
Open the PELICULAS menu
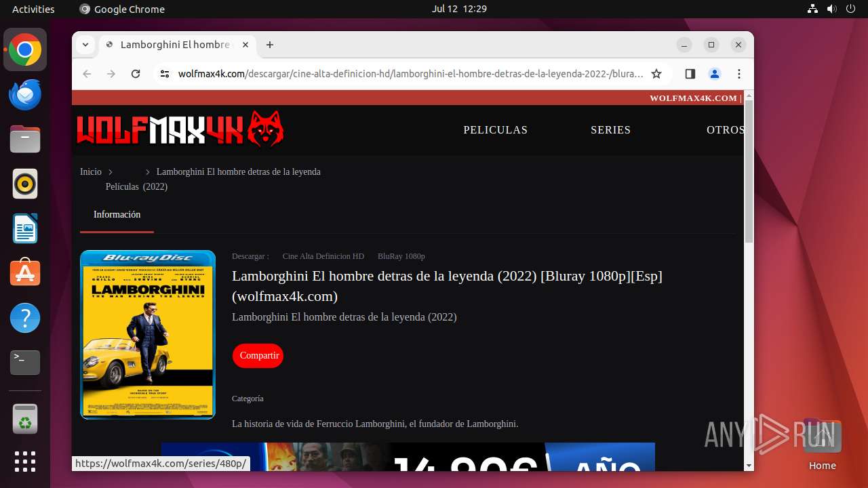[495, 130]
